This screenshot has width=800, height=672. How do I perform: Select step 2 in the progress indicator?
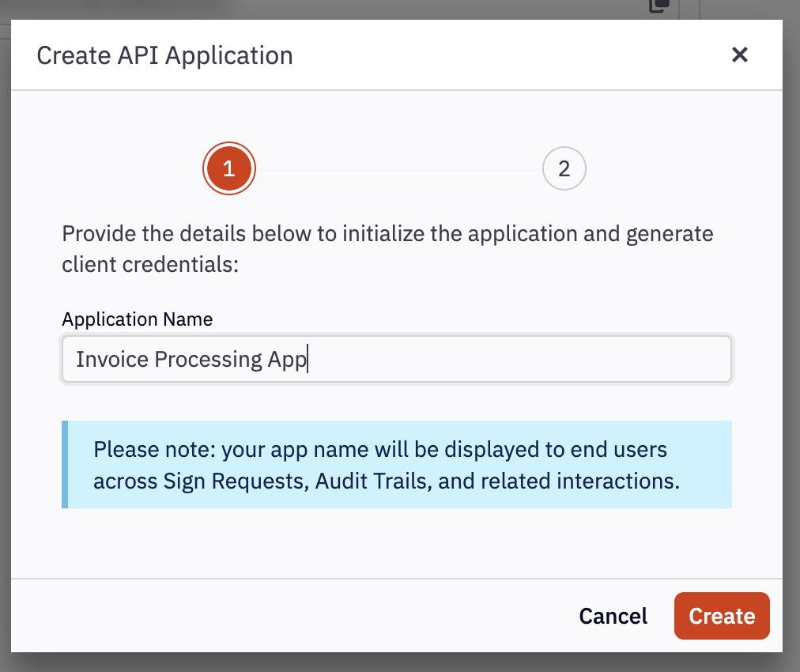coord(564,168)
